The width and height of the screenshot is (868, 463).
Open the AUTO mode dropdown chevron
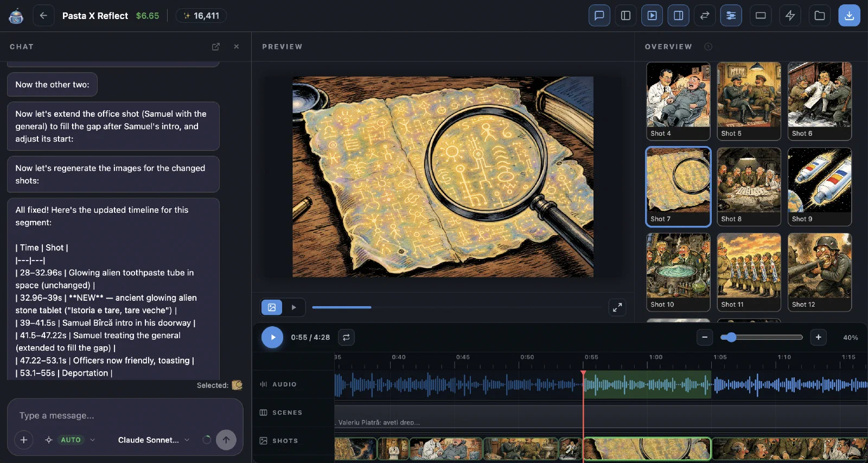pos(93,440)
